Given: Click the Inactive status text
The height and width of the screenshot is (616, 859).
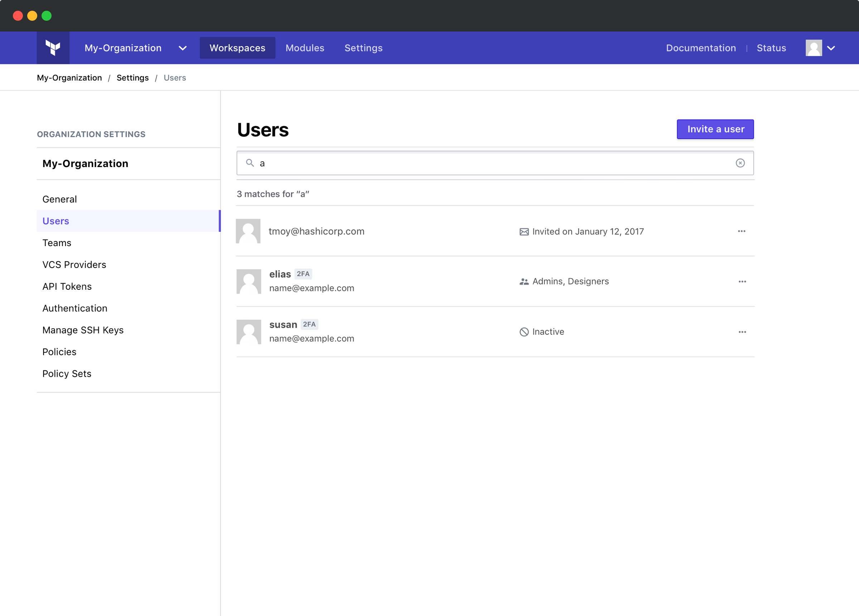Looking at the screenshot, I should [x=548, y=332].
